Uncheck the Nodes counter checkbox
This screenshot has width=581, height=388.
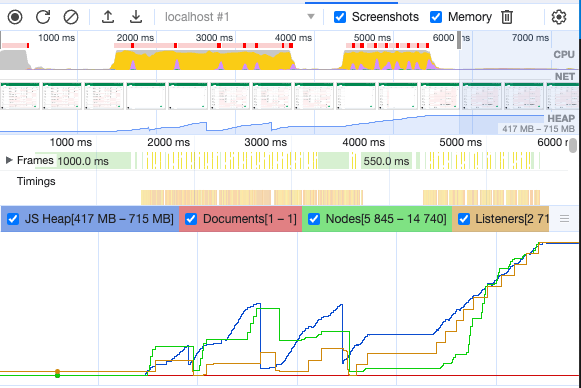click(x=314, y=219)
